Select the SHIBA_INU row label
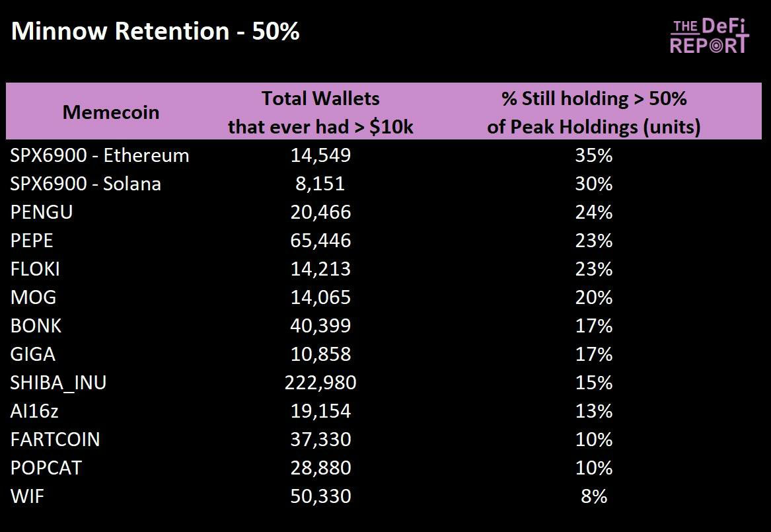The width and height of the screenshot is (771, 532). pos(58,383)
